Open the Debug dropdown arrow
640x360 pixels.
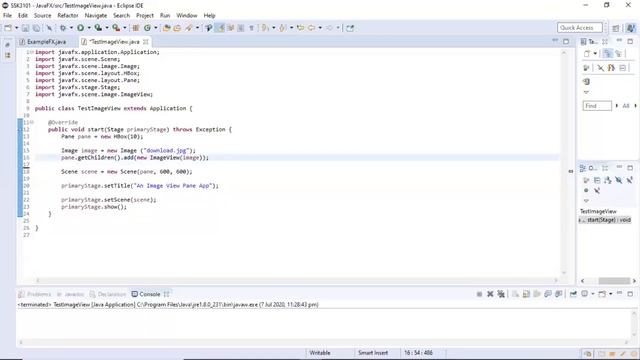pyautogui.click(x=71, y=28)
